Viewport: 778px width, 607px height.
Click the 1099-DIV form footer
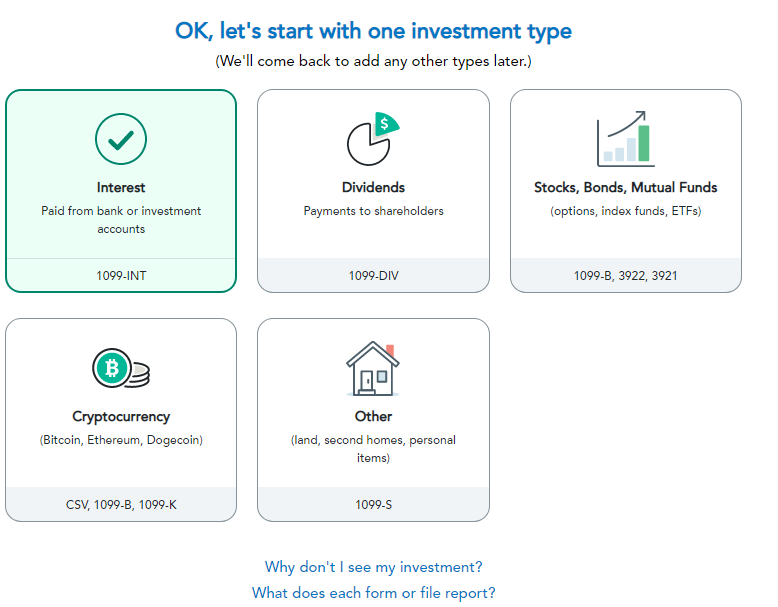click(373, 275)
